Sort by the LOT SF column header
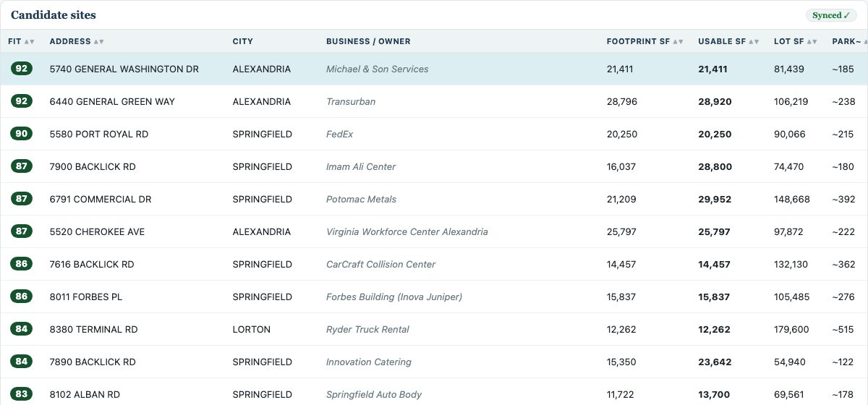This screenshot has height=405, width=868. [795, 41]
